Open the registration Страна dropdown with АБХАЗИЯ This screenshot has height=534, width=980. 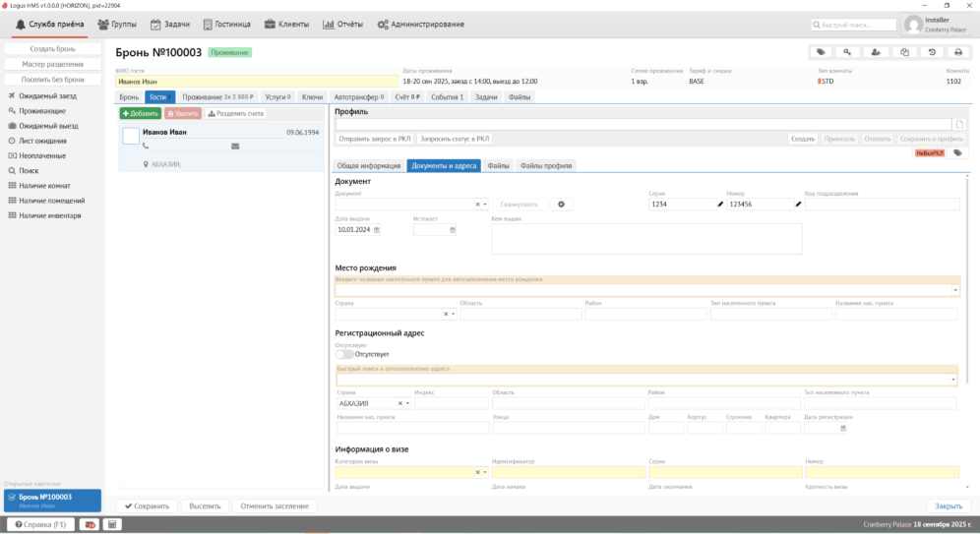[x=409, y=403]
